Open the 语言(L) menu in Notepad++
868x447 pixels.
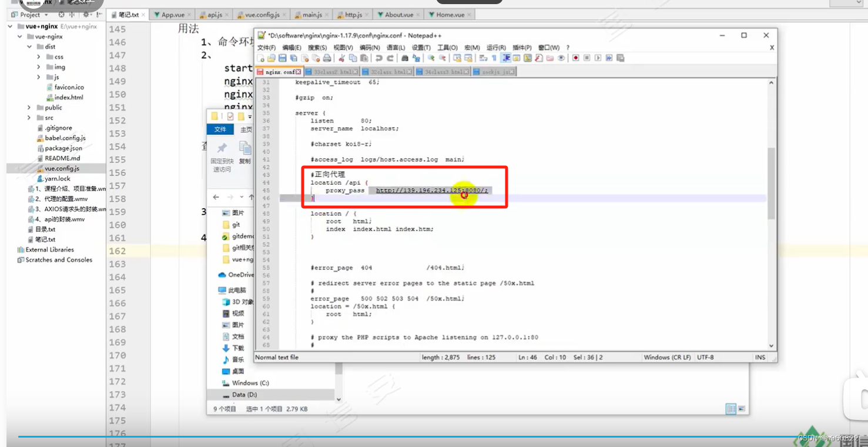[x=396, y=48]
